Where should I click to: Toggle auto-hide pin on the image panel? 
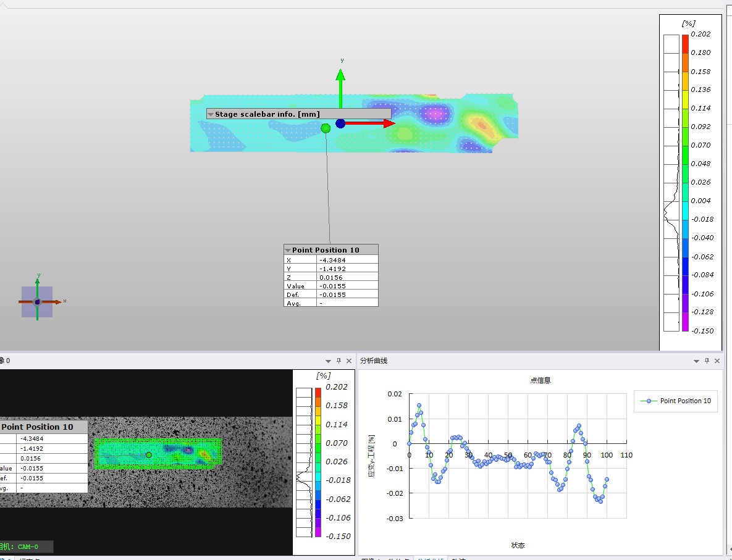[339, 361]
